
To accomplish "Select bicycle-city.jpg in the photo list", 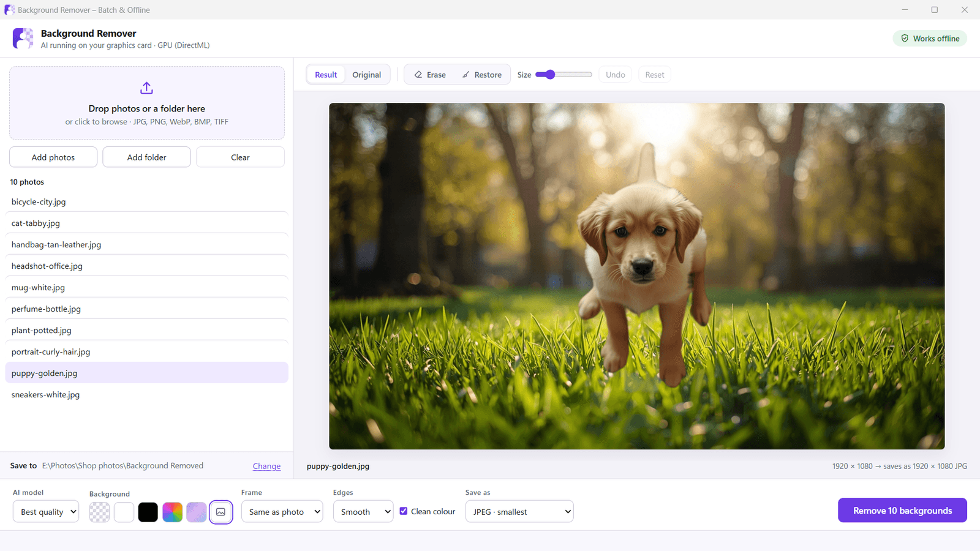I will click(146, 201).
